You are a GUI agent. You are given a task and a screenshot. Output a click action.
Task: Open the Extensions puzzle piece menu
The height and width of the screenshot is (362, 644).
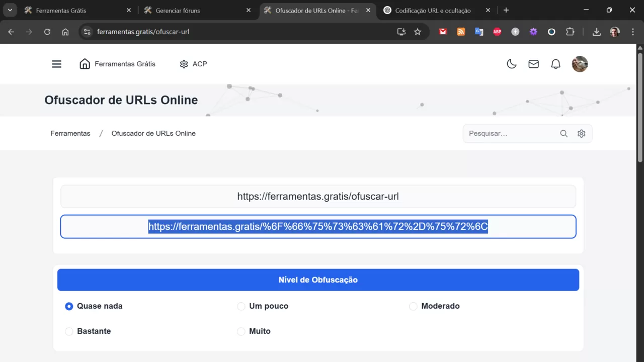[x=570, y=32]
